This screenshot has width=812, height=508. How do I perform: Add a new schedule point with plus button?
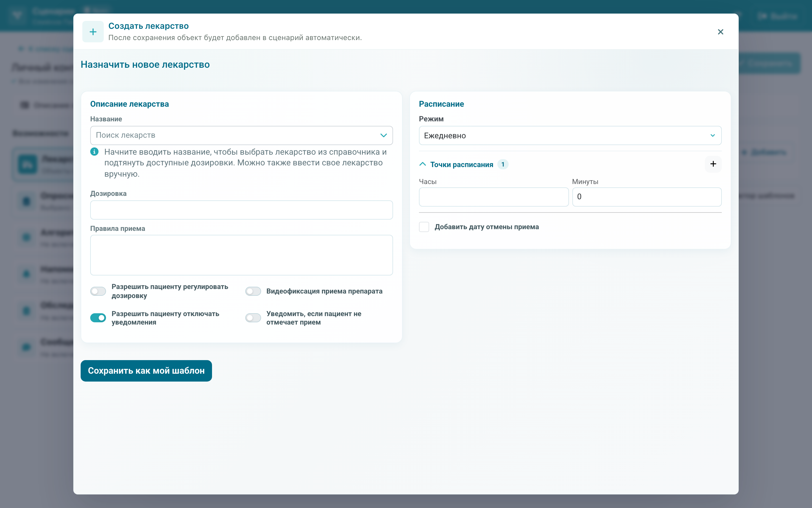[x=713, y=164]
